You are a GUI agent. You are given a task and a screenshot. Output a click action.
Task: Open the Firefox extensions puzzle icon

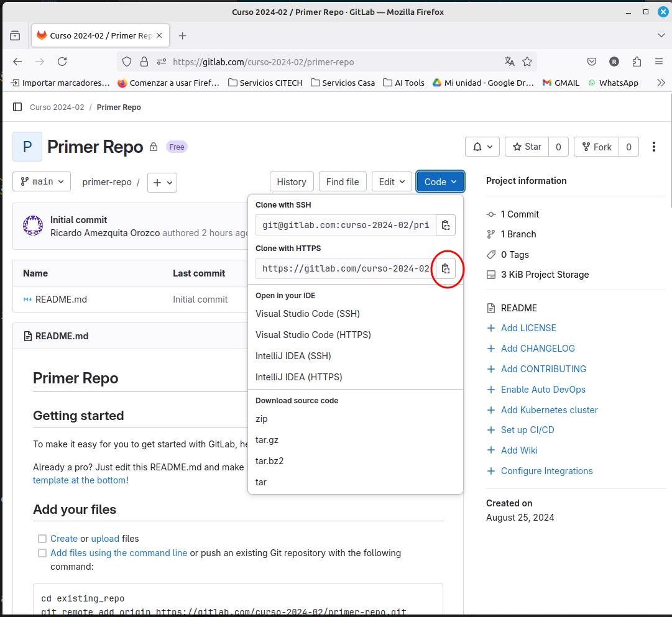point(637,62)
